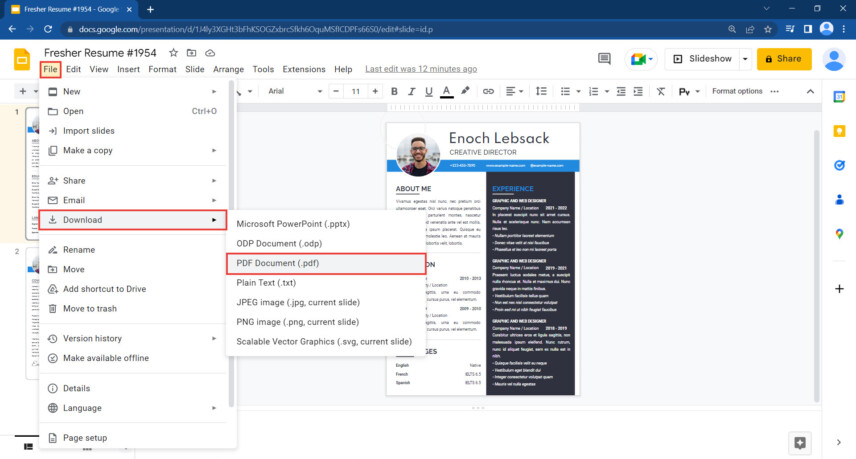Expand Share submenu in File menu

point(132,181)
